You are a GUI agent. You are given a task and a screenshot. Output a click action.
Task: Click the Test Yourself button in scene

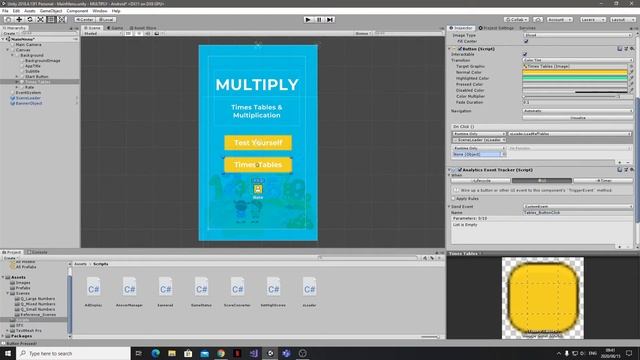point(258,142)
